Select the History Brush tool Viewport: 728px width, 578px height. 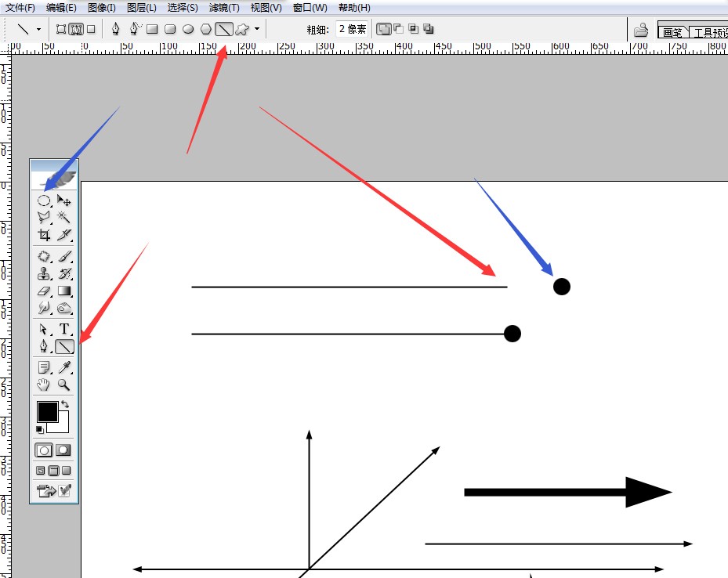point(64,273)
